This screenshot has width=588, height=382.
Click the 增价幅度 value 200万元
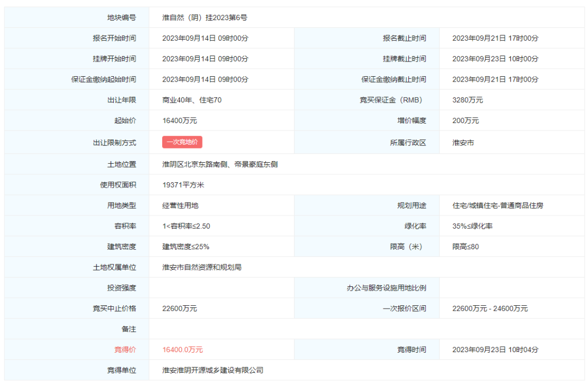click(465, 121)
